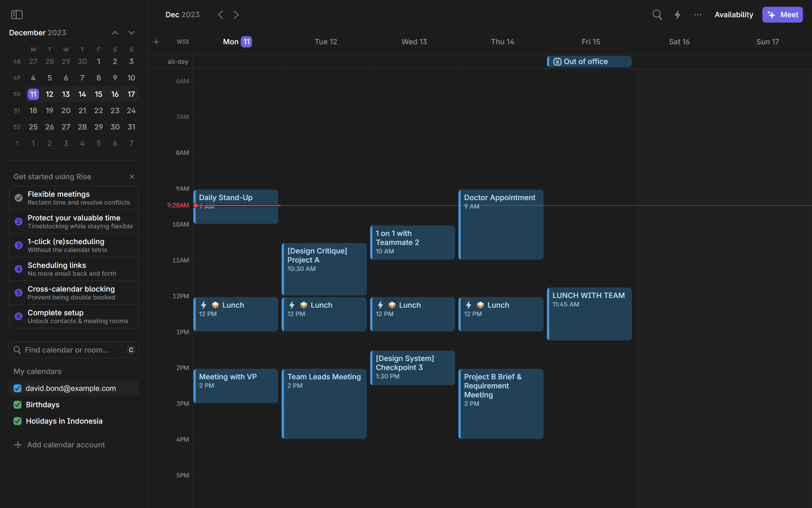
Task: Select Sun 17 day header
Action: click(x=768, y=41)
